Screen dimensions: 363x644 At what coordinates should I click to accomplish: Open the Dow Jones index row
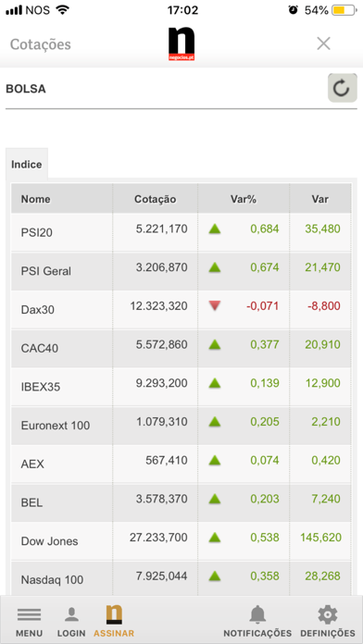pyautogui.click(x=181, y=540)
